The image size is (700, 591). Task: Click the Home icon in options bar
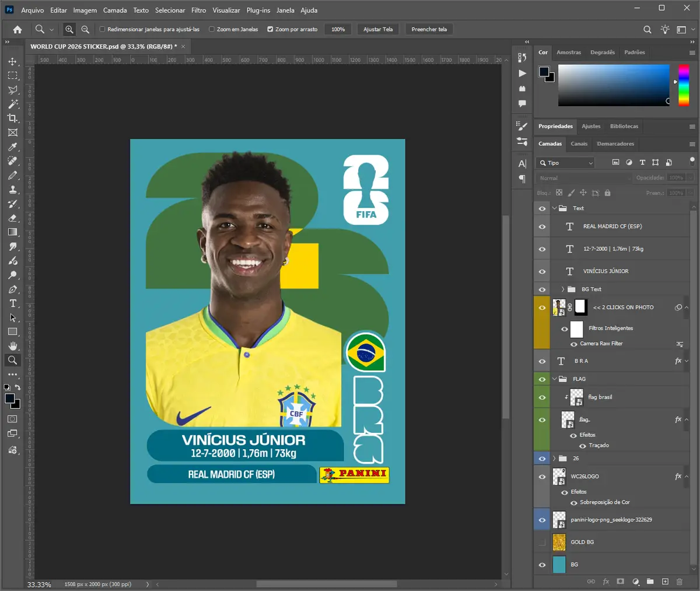click(x=17, y=29)
